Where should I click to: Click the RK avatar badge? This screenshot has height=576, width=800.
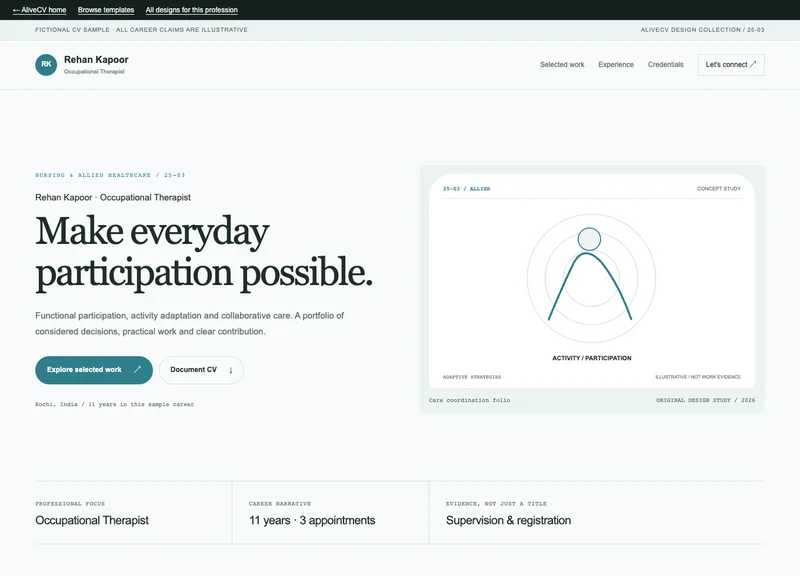click(46, 65)
